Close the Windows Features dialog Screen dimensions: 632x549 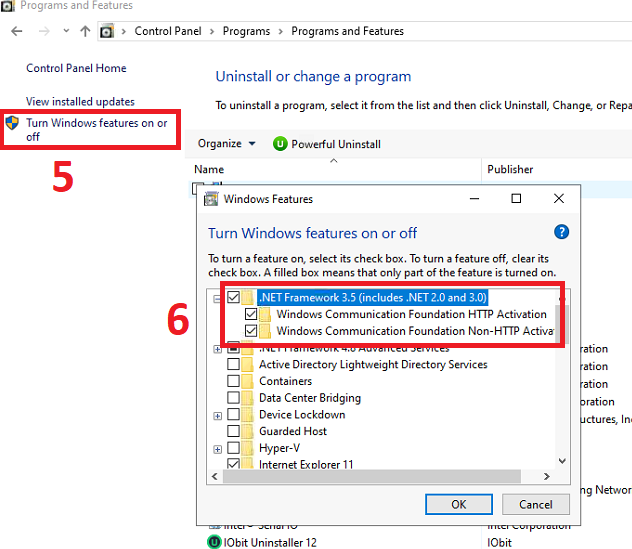point(559,199)
